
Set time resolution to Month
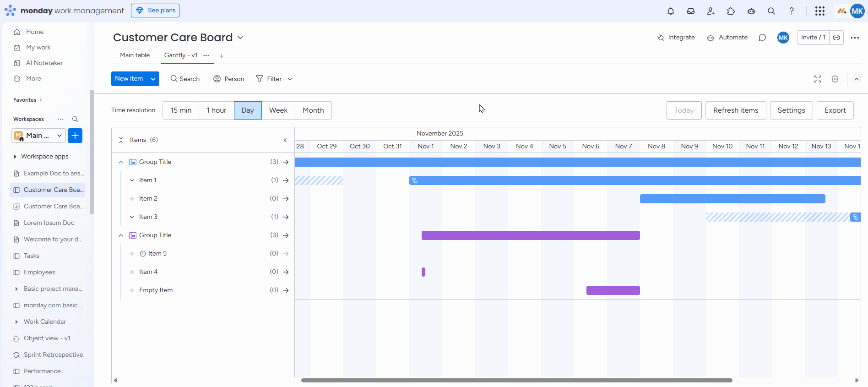point(313,110)
